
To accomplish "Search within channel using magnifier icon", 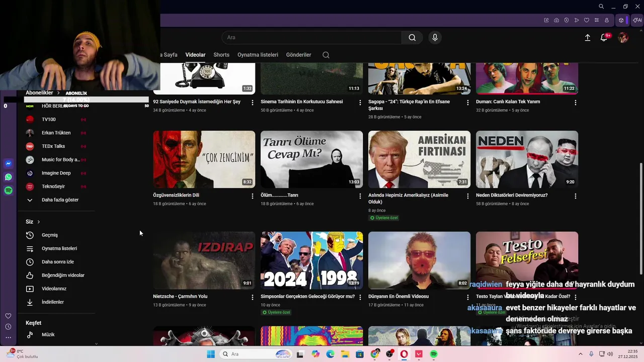I will 326,55.
